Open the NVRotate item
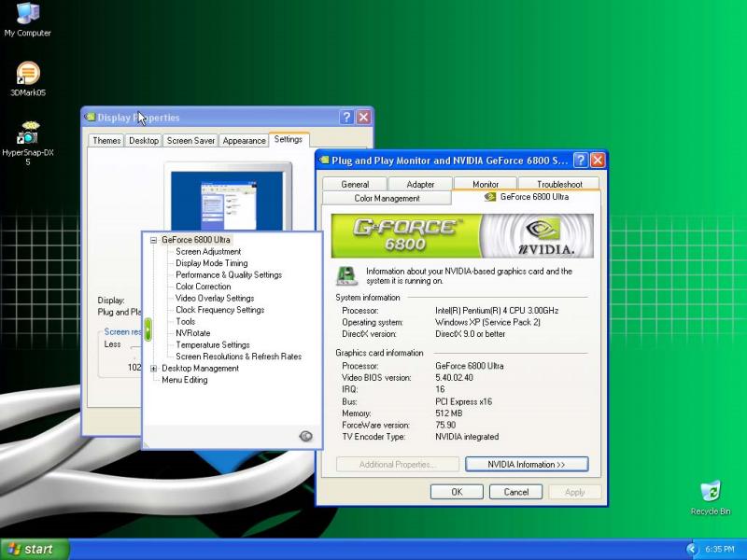 [x=192, y=333]
